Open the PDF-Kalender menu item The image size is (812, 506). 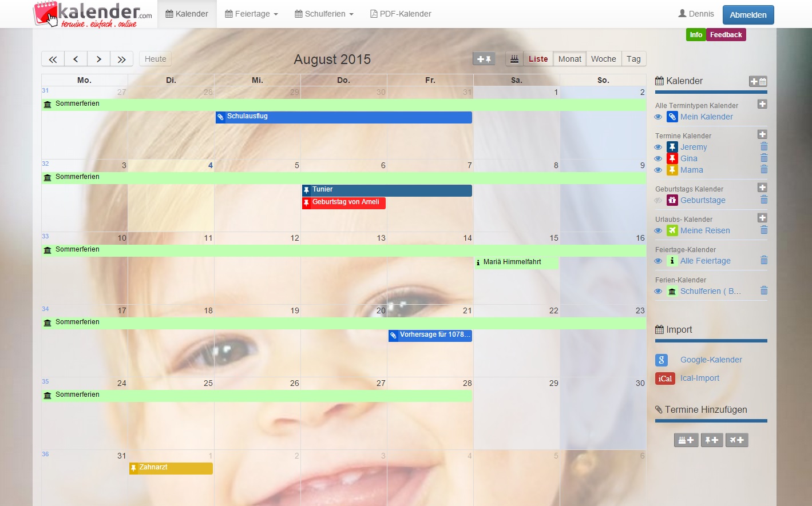point(400,13)
